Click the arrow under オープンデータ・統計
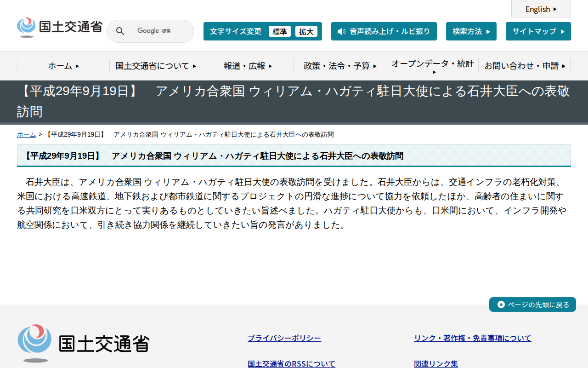This screenshot has width=588, height=368. pos(434,72)
